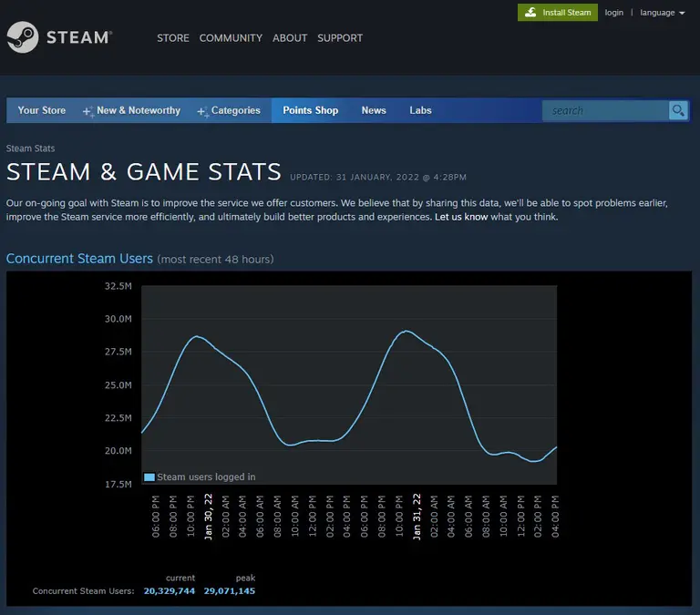Click the 30.0M y-axis label
The image size is (700, 615).
(118, 319)
